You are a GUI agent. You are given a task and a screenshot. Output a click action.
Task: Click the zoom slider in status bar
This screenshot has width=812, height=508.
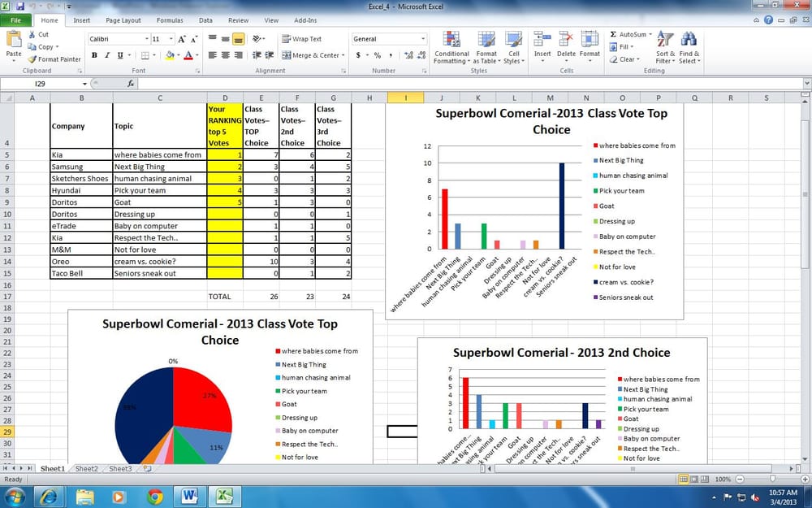pyautogui.click(x=772, y=479)
